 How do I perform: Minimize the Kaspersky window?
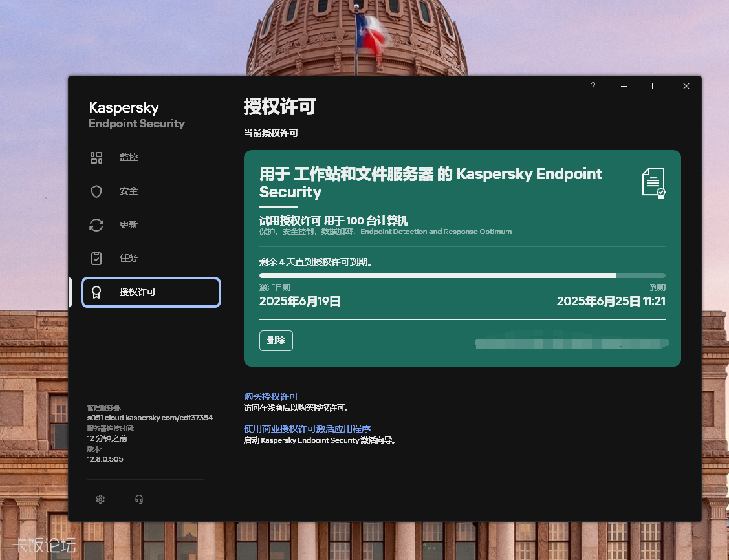coord(624,86)
